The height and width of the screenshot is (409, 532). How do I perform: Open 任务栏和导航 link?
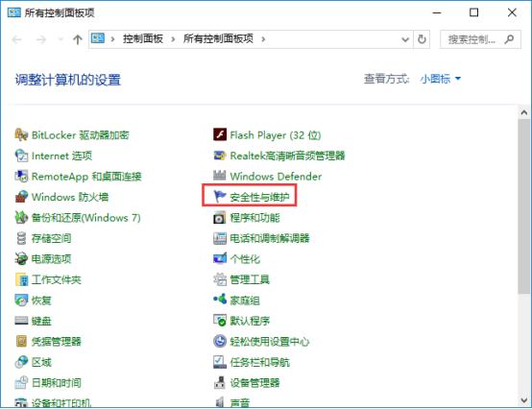(259, 362)
